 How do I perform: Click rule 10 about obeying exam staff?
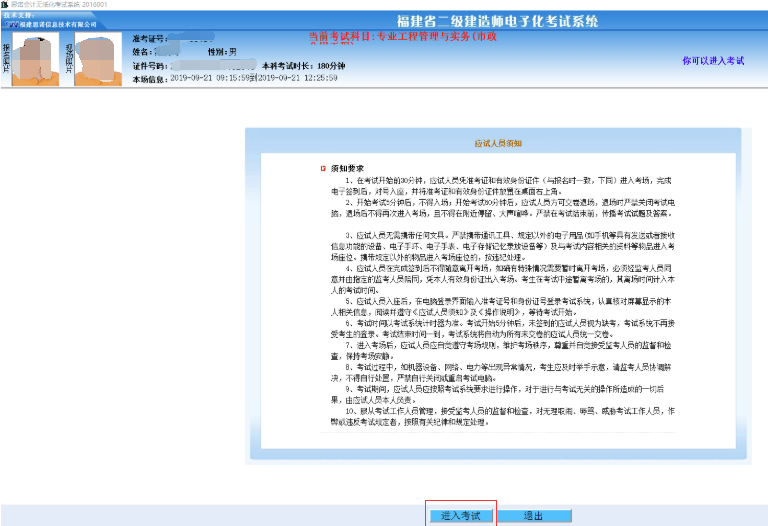(x=503, y=416)
